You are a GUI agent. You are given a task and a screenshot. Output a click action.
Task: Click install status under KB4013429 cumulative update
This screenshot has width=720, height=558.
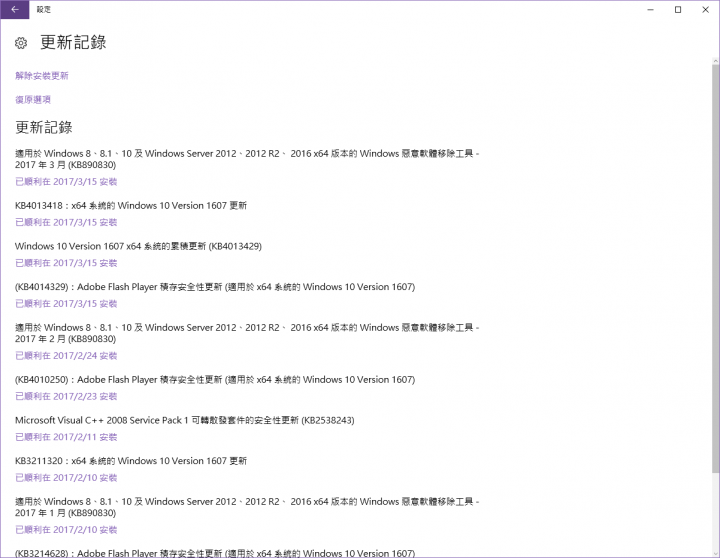(x=66, y=263)
